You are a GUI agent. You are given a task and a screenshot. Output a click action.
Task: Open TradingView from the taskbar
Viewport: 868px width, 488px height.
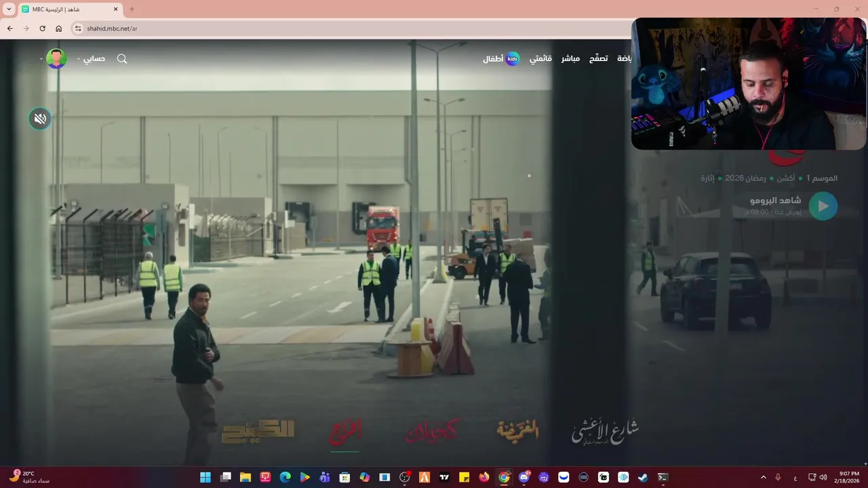pyautogui.click(x=444, y=477)
